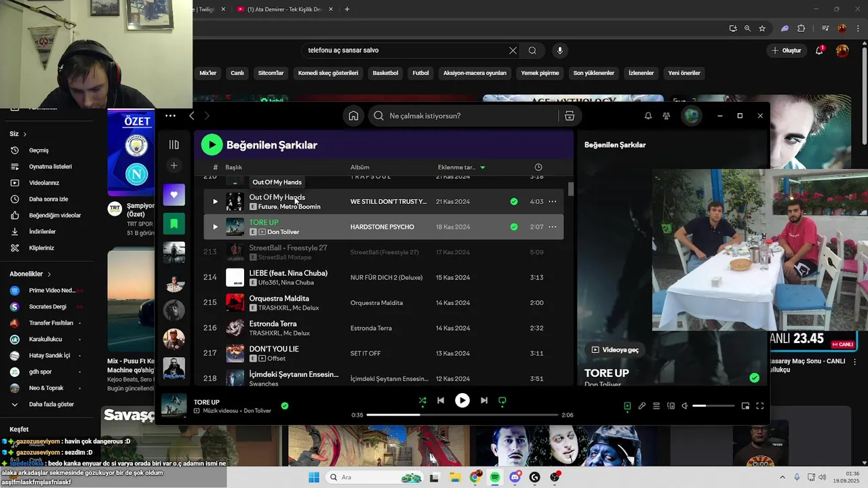
Task: Click the song list scrollbar in Spotify
Action: [571, 189]
